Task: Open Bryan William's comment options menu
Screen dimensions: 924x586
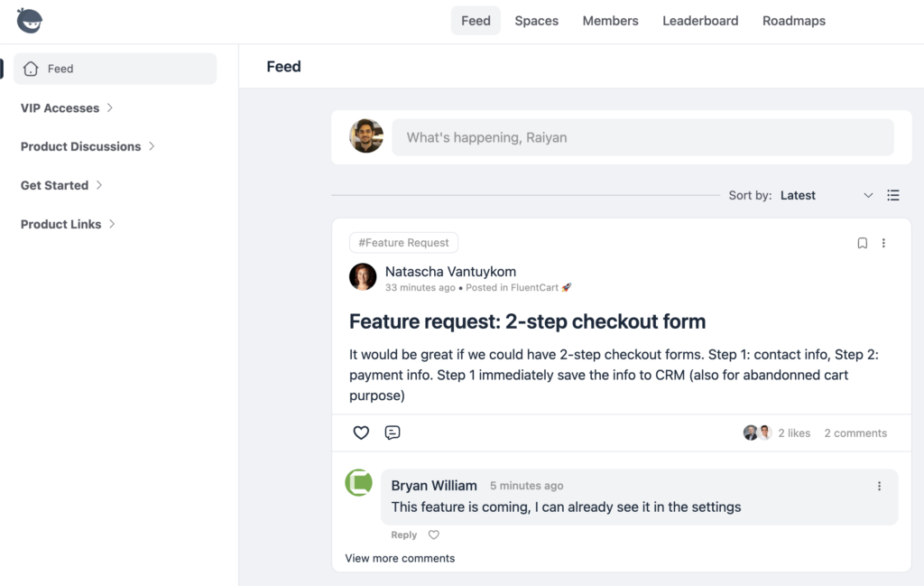Action: pyautogui.click(x=879, y=486)
